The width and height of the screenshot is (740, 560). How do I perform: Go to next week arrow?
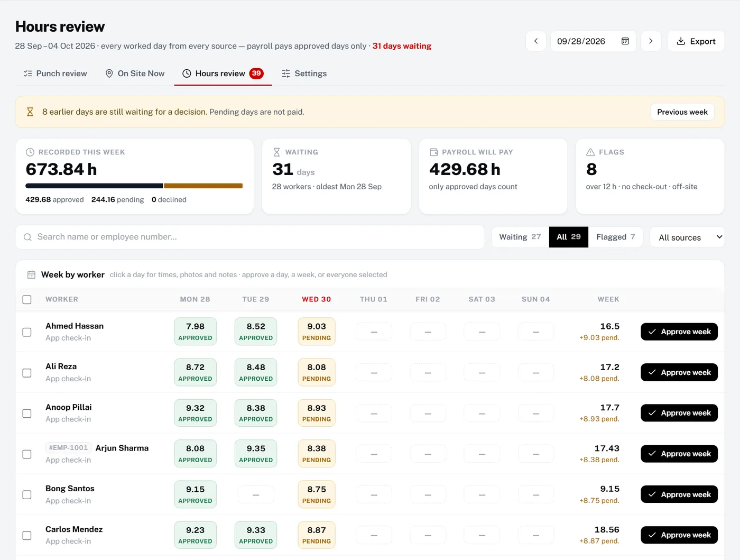point(651,41)
